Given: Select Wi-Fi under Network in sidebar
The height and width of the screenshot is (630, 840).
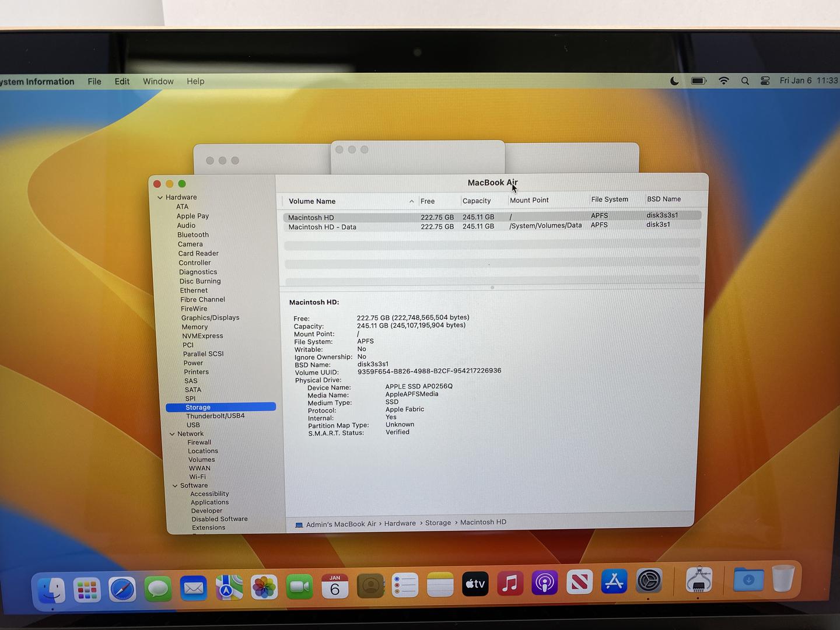Looking at the screenshot, I should pos(197,477).
